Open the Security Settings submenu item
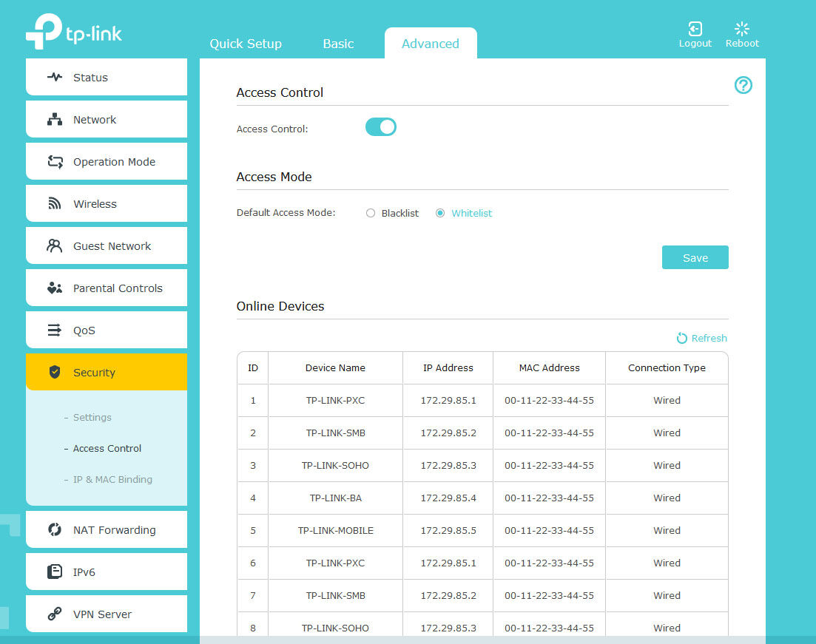816x644 pixels. 92,417
